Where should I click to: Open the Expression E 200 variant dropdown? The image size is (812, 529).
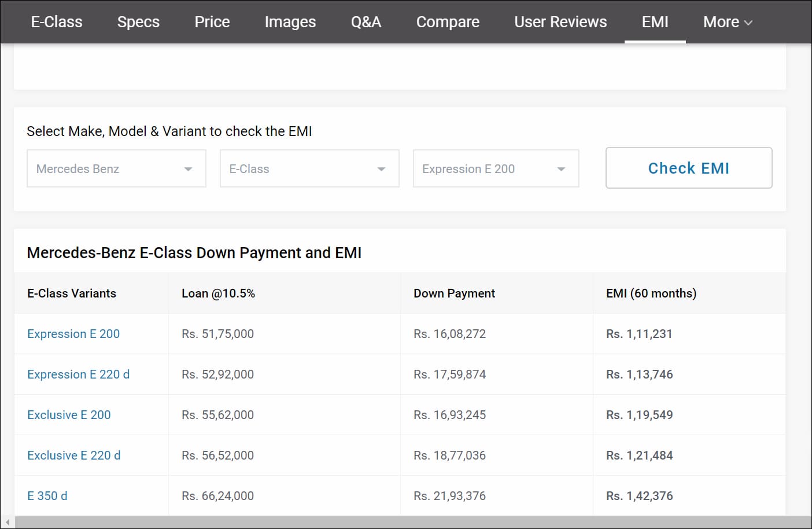click(496, 168)
